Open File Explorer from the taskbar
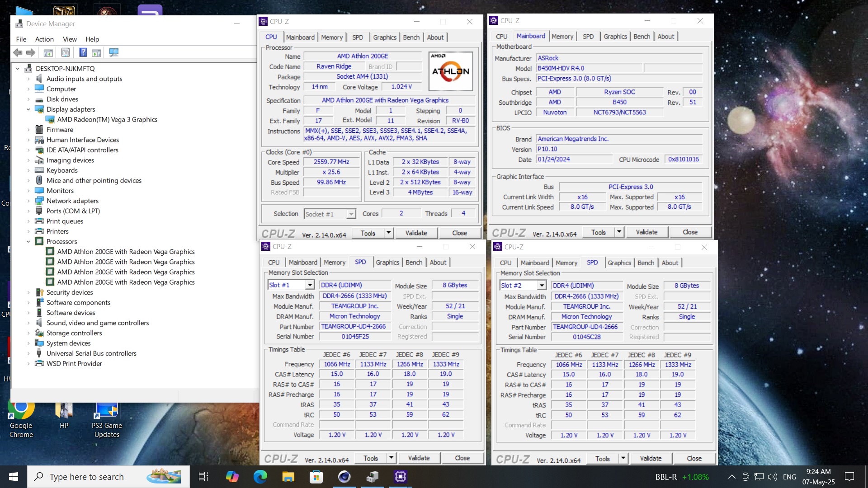Screen dimensions: 868x488 coord(288,477)
